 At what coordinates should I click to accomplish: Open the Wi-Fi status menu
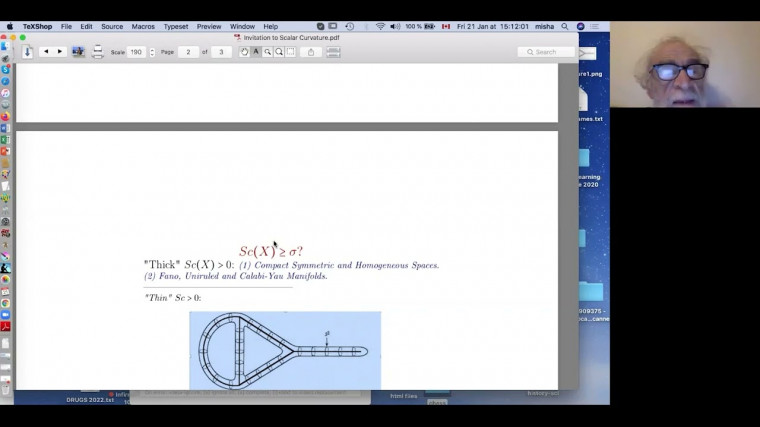[380, 27]
